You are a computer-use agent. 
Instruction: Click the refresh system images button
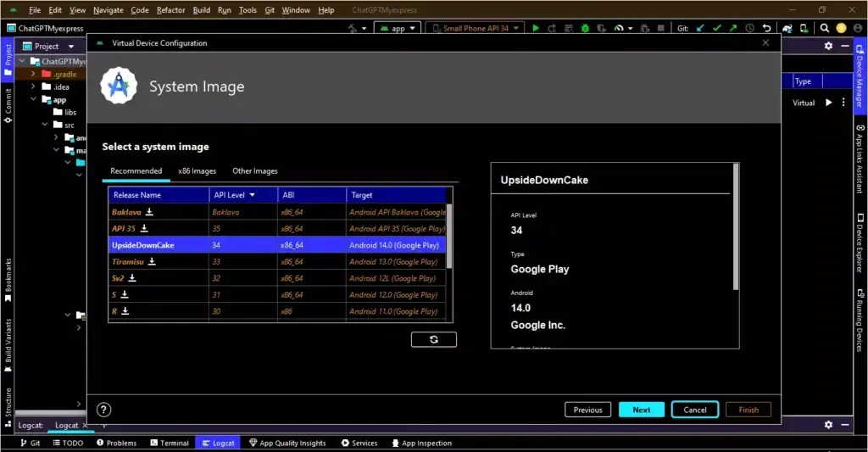(x=434, y=339)
